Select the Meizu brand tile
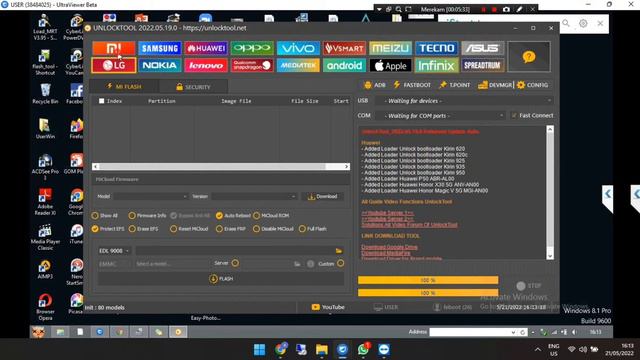Viewport: 640px width, 360px height. coord(390,48)
